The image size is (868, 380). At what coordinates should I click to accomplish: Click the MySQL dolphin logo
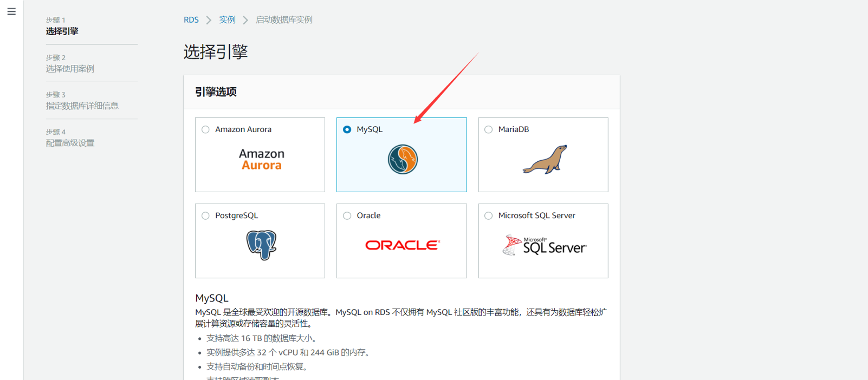pos(402,160)
